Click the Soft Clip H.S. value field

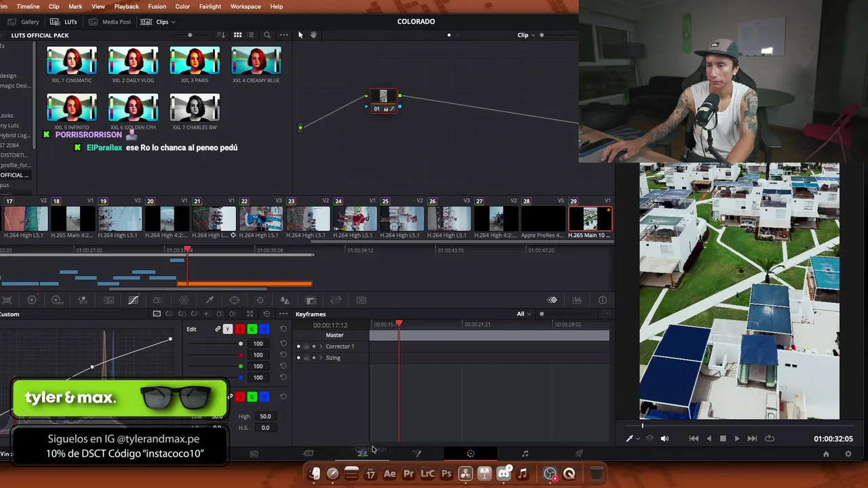click(265, 428)
